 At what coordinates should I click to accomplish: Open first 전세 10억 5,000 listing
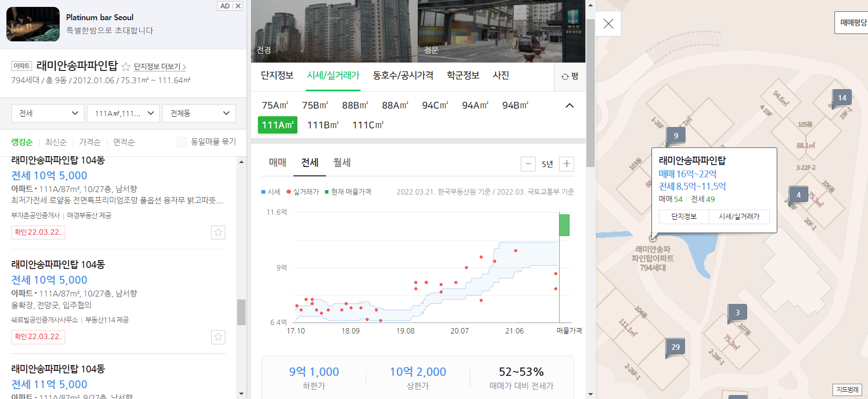(49, 175)
